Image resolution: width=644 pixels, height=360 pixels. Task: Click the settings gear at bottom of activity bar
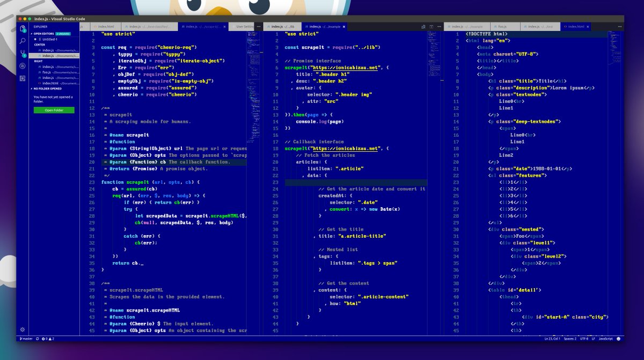(21, 330)
